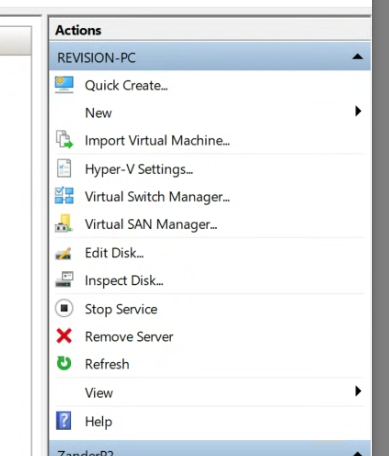Select Refresh action text
This screenshot has height=456, width=389.
(x=107, y=364)
